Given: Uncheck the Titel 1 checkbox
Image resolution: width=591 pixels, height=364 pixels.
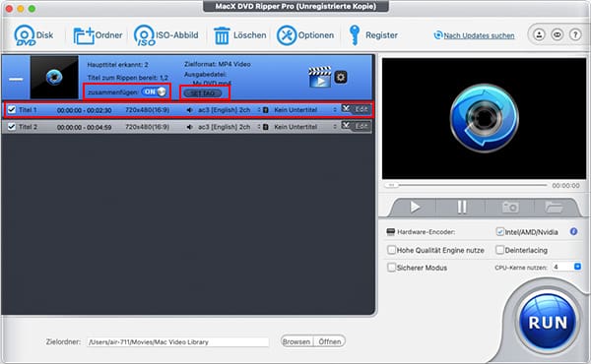Looking at the screenshot, I should (x=12, y=109).
